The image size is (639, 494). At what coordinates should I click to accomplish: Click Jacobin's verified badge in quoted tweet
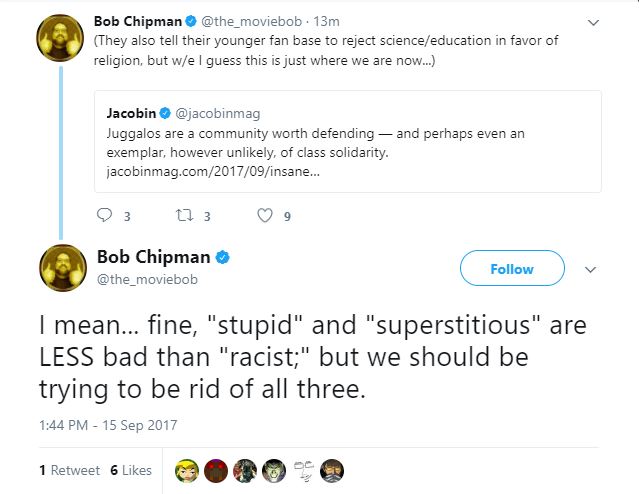(x=166, y=113)
